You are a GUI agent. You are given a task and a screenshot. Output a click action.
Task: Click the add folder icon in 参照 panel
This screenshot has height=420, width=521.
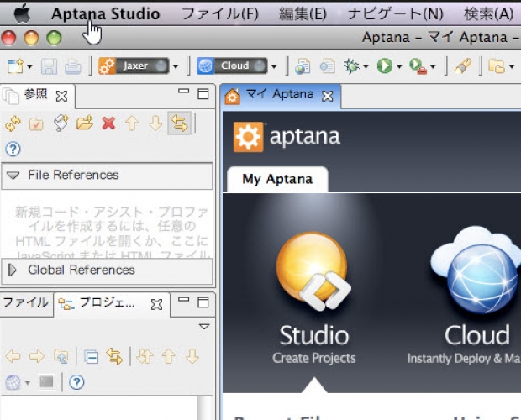click(85, 123)
